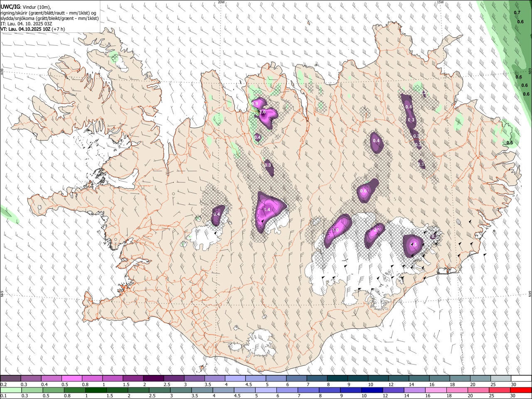Click the 'rigning/skúrir' description line

[x=48, y=13]
